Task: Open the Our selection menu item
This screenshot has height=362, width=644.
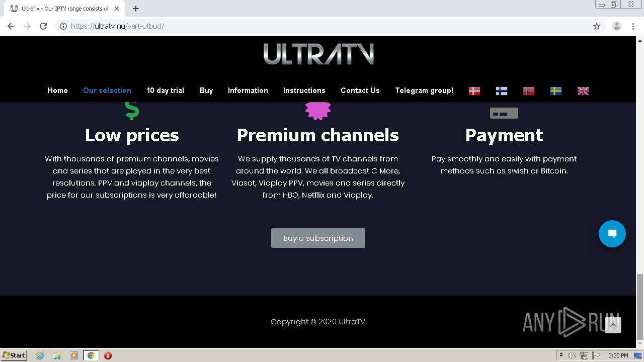Action: (107, 90)
